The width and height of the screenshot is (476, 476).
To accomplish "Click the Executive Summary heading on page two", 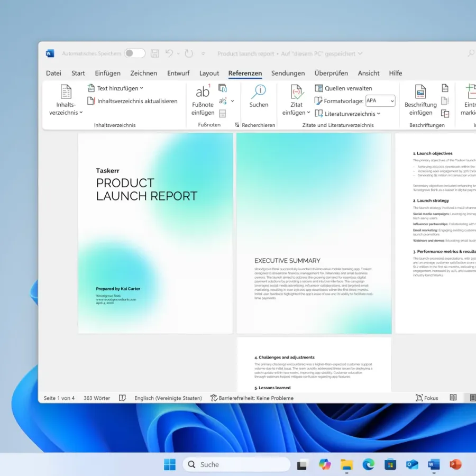I will 287,260.
